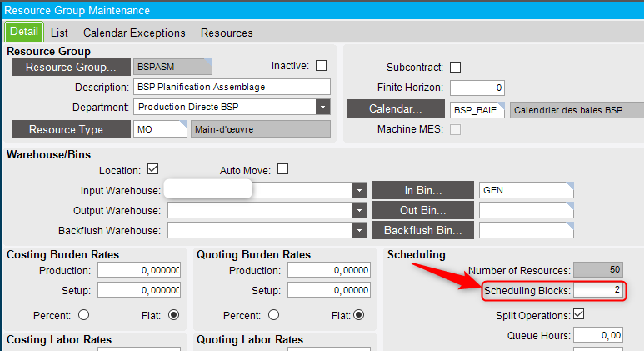The width and height of the screenshot is (644, 351).
Task: Edit Costing Burden Production rate field
Action: [x=139, y=270]
